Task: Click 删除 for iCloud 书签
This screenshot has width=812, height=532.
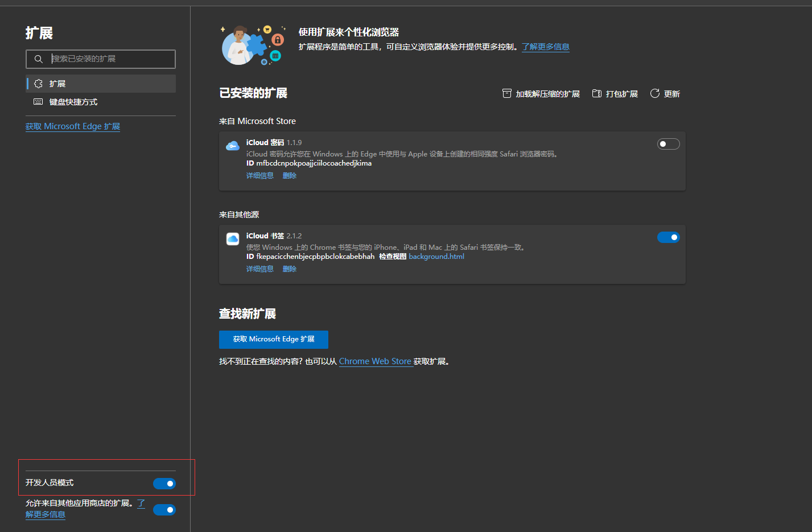Action: click(x=290, y=269)
